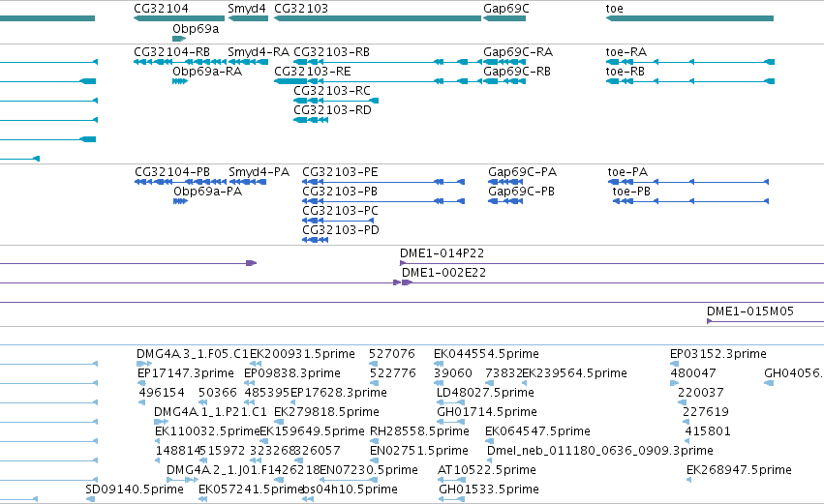The height and width of the screenshot is (504, 824).
Task: Click the toe-PB protein label
Action: (631, 192)
